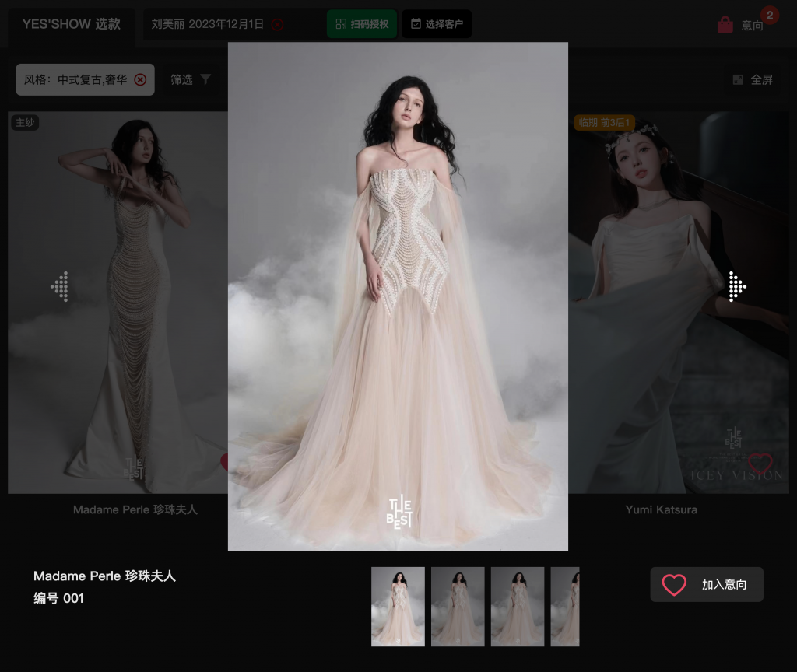Remove customer 刘美丽 with red X icon
This screenshot has height=672, width=797.
(x=278, y=24)
